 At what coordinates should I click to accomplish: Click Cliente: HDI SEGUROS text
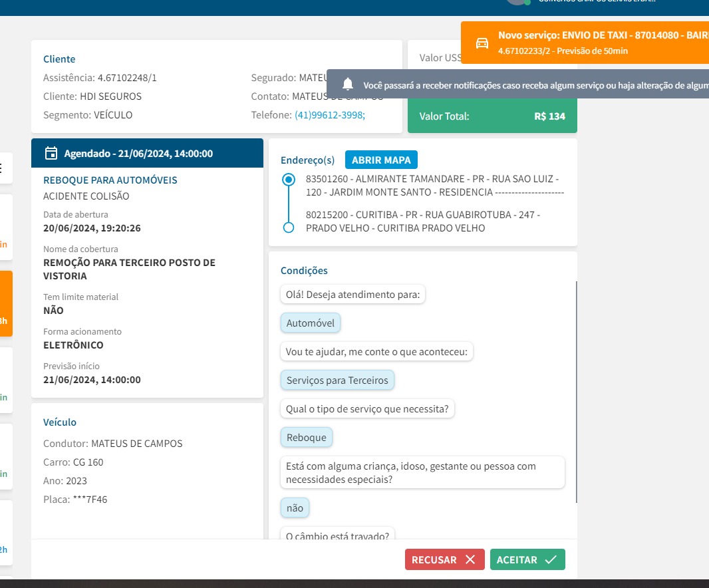point(92,96)
